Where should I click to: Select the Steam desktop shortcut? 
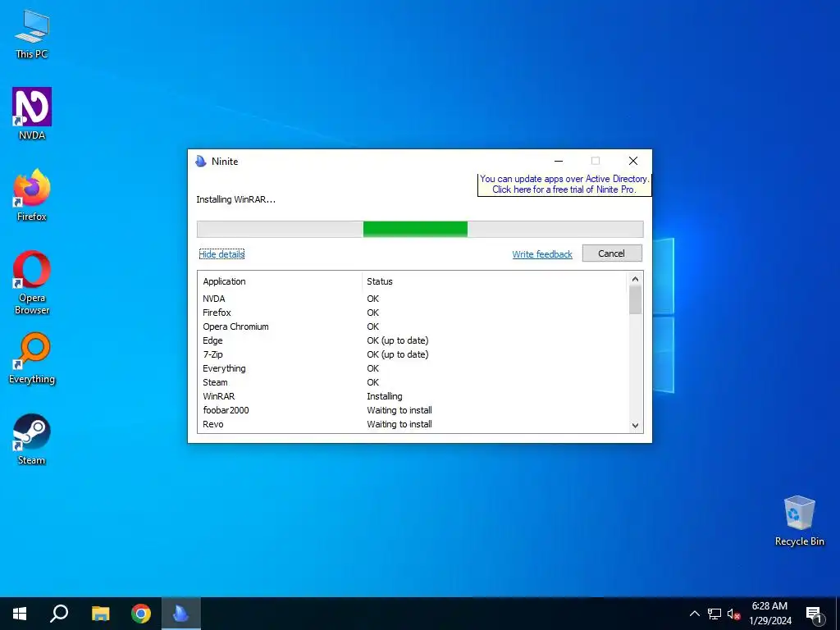pos(32,440)
